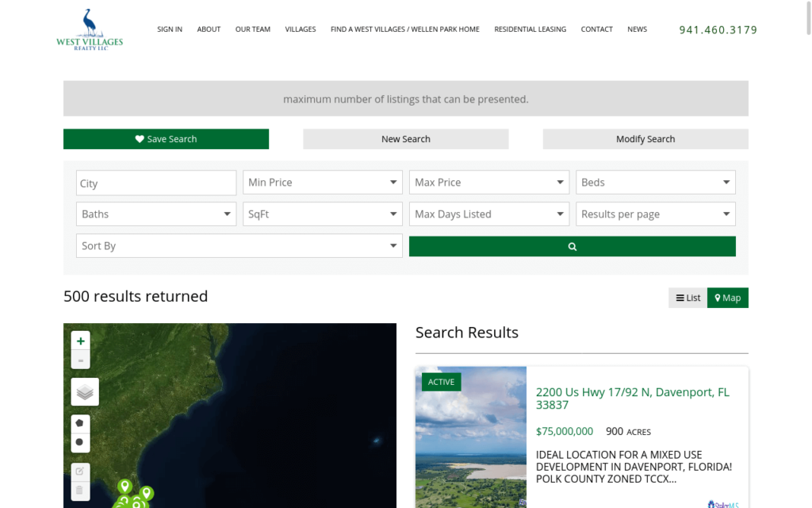Click the leftmost green map marker pin

pos(117,505)
